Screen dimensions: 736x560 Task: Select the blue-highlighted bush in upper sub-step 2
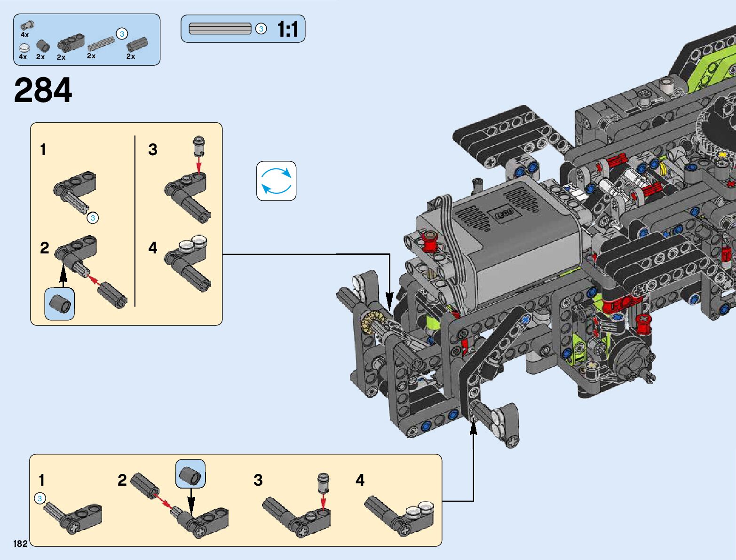(x=60, y=304)
